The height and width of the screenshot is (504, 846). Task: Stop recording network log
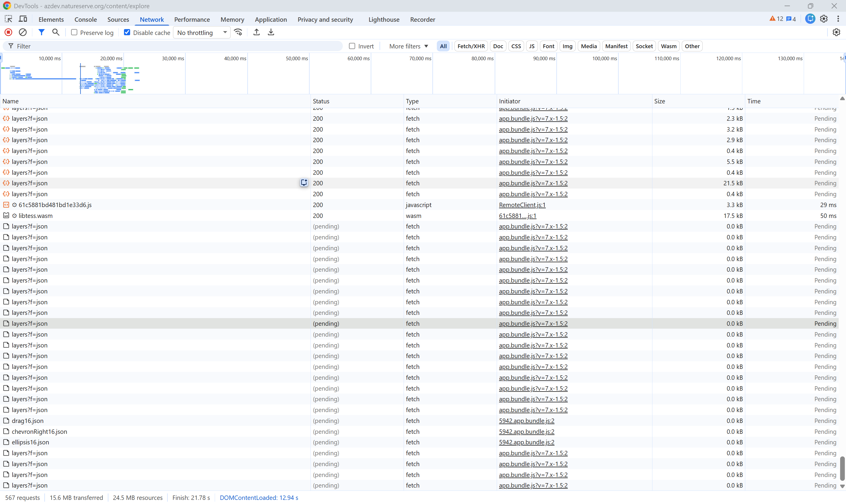point(9,32)
